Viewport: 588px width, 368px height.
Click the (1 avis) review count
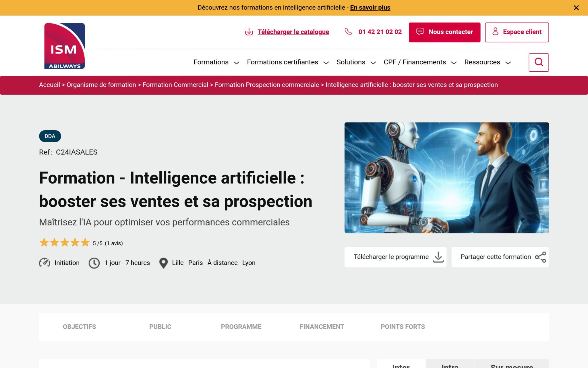[x=114, y=243]
